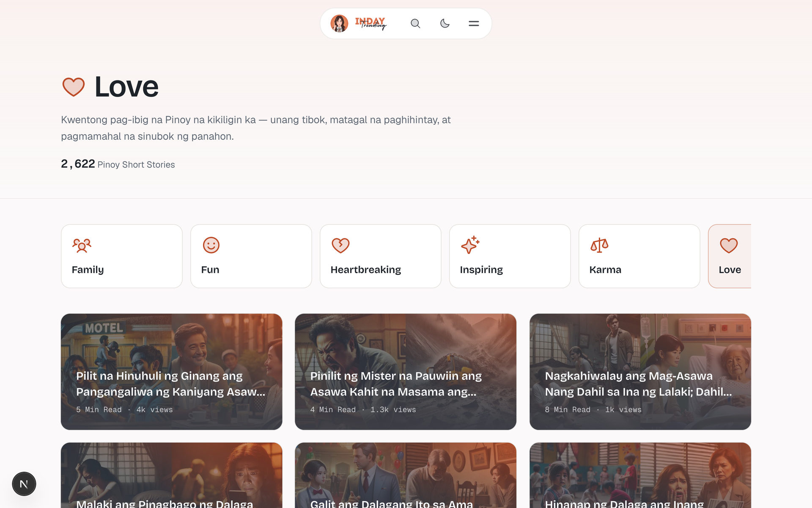The width and height of the screenshot is (812, 508).
Task: Click the Inday avatar logo
Action: pyautogui.click(x=339, y=24)
